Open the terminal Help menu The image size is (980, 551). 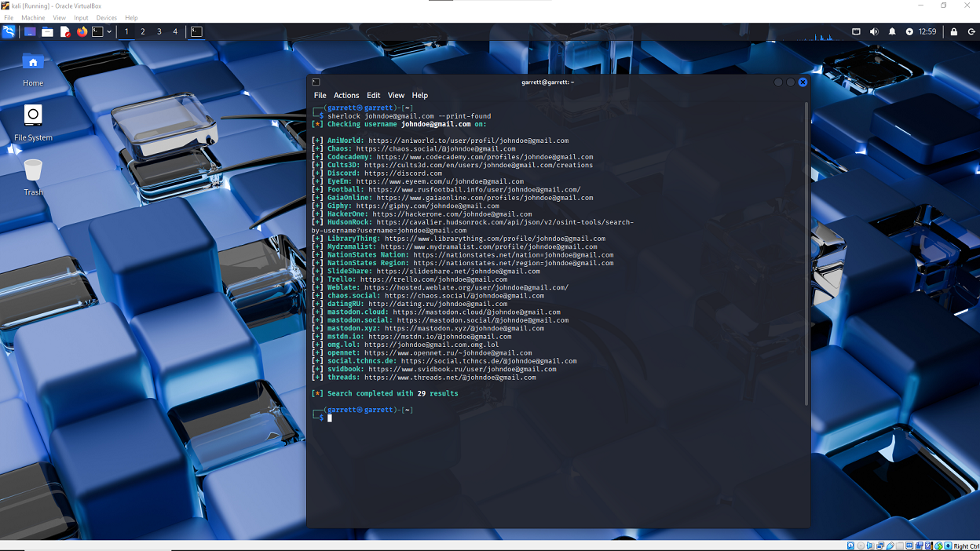point(420,95)
